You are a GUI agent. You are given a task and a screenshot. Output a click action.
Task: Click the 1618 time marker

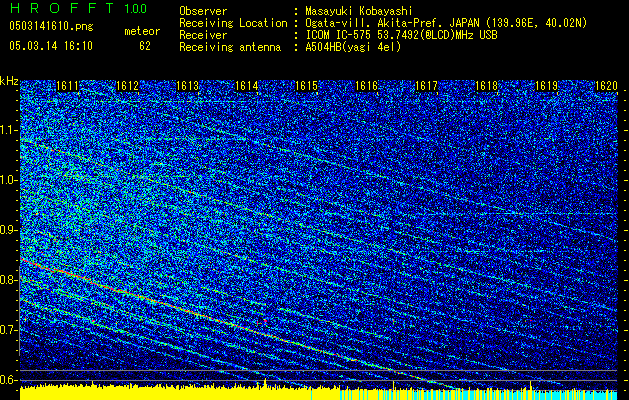[486, 86]
